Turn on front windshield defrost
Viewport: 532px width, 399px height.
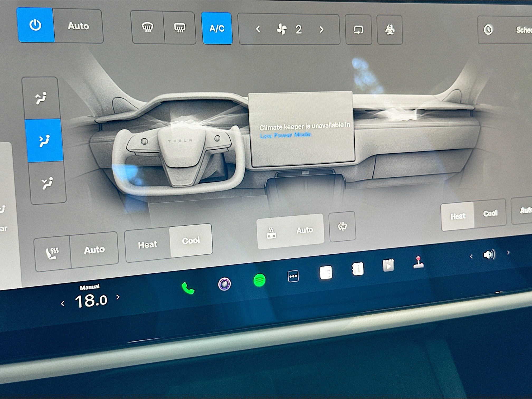coord(148,27)
